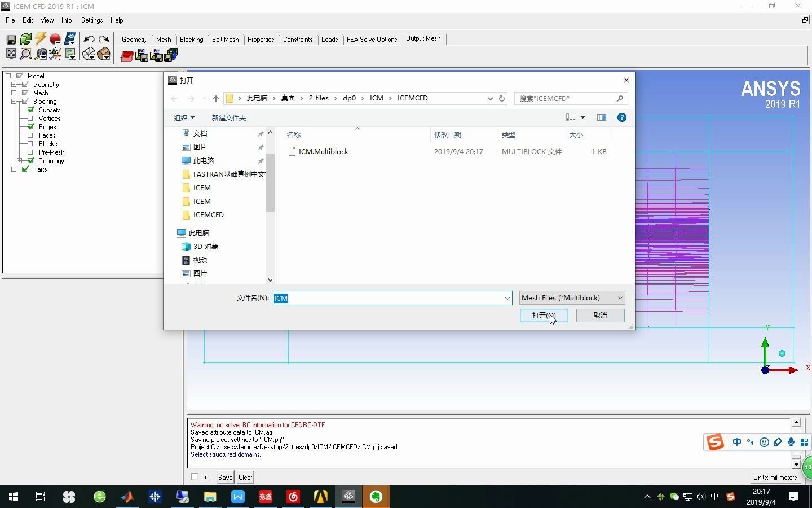
Task: Click the Save Project floppy disk icon
Action: pos(11,40)
